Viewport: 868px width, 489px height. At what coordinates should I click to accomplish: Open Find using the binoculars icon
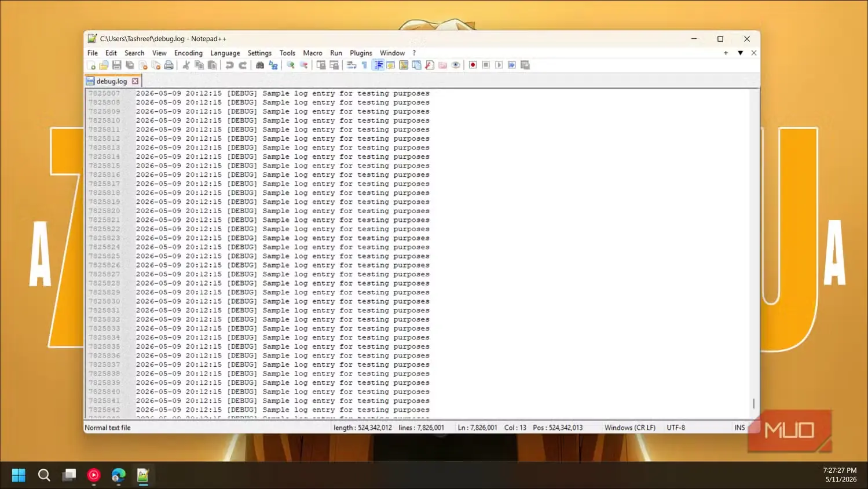(260, 65)
